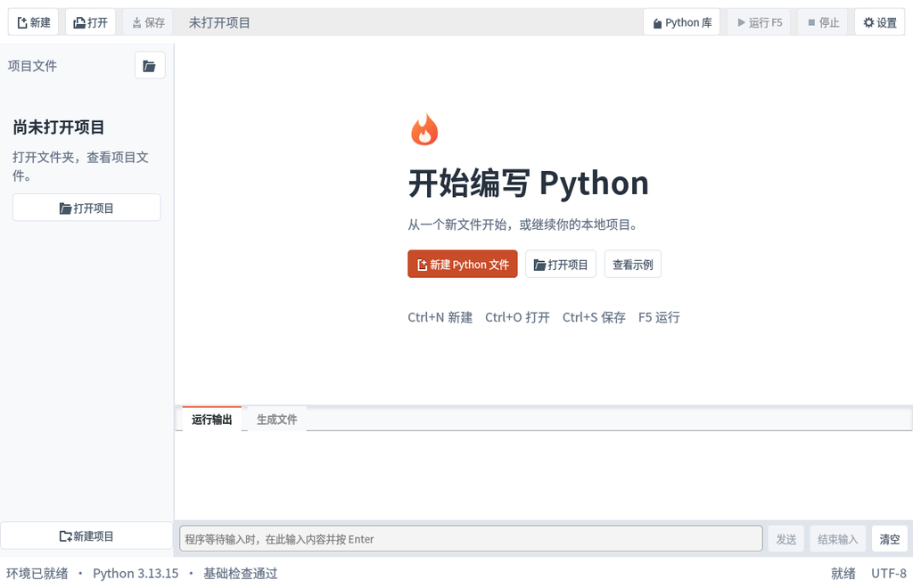913x588 pixels.
Task: Click the 项目文件 sidebar header
Action: (33, 66)
